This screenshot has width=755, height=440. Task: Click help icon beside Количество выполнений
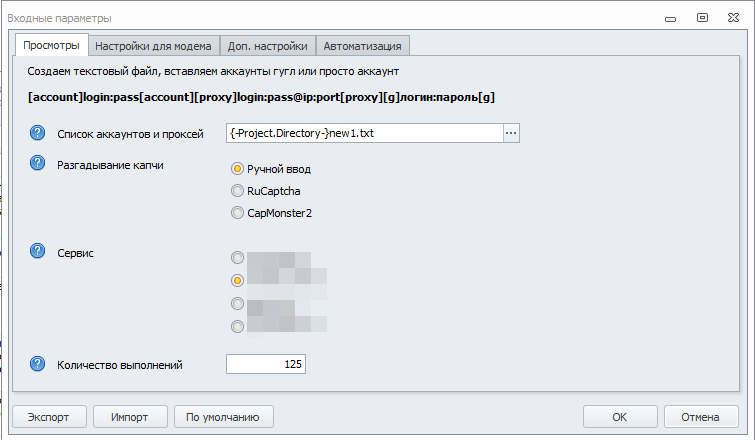coord(39,364)
